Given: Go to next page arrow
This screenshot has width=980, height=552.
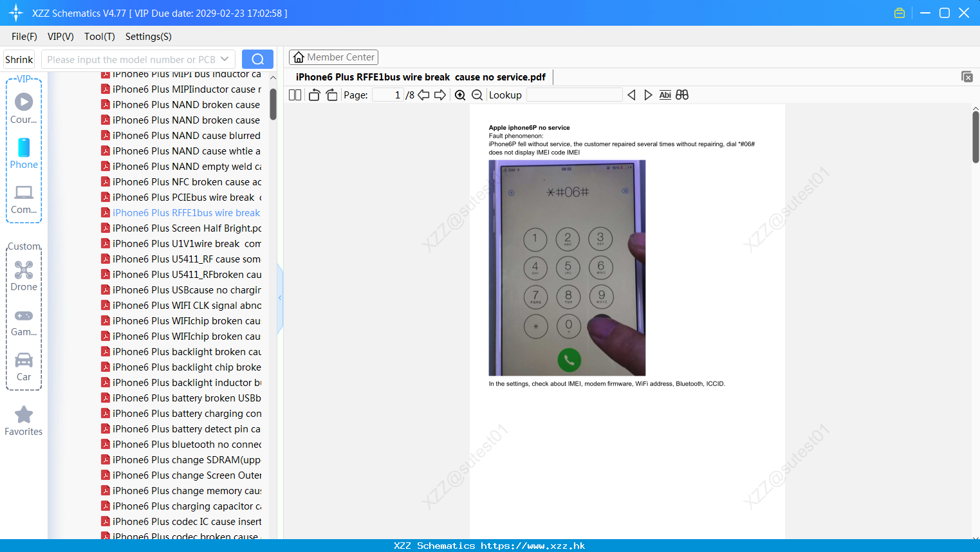Looking at the screenshot, I should 440,95.
